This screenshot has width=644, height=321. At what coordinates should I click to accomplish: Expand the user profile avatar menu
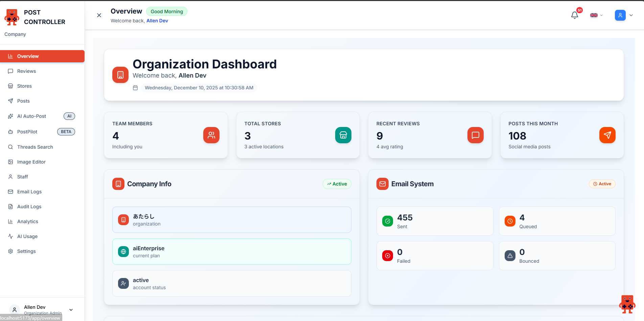(x=624, y=15)
